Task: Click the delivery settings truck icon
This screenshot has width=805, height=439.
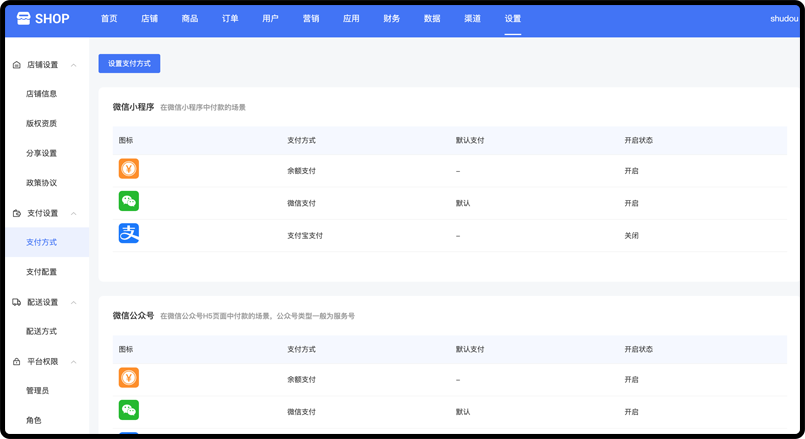Action: pyautogui.click(x=16, y=302)
